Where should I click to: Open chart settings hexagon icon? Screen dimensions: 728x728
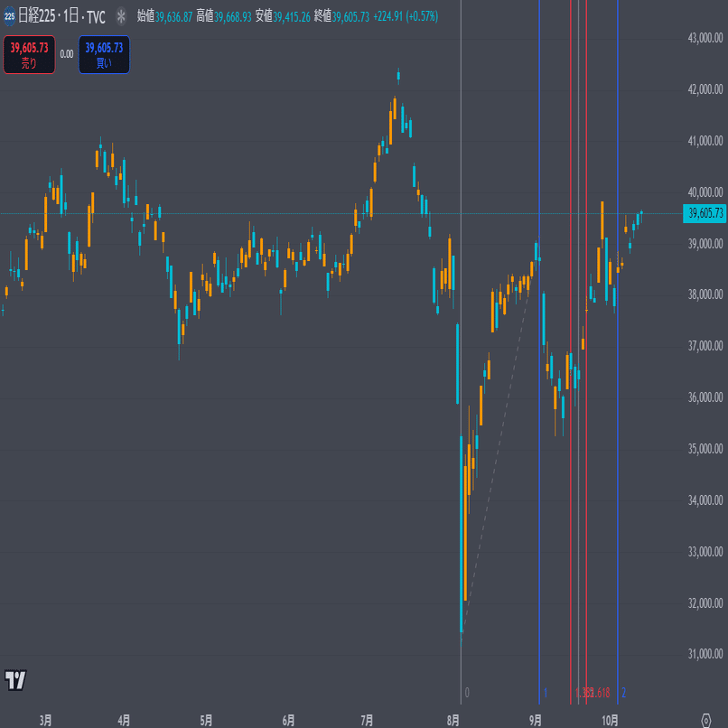tap(705, 718)
